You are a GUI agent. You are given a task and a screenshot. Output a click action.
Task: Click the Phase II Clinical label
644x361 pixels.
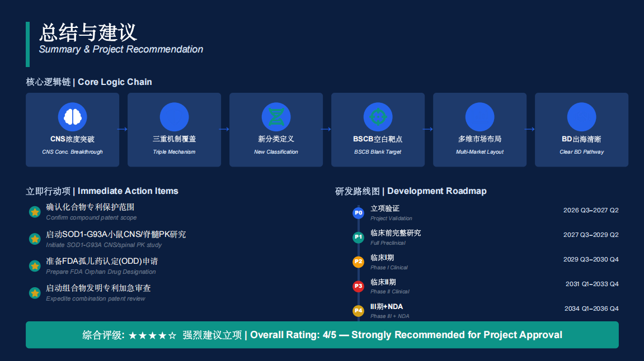coord(390,292)
